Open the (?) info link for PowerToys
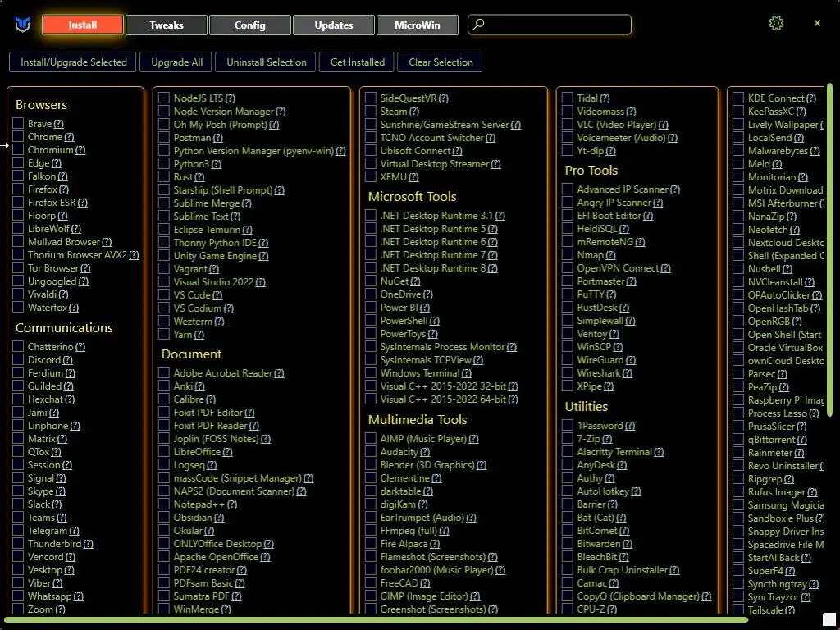840x630 pixels. 433,334
